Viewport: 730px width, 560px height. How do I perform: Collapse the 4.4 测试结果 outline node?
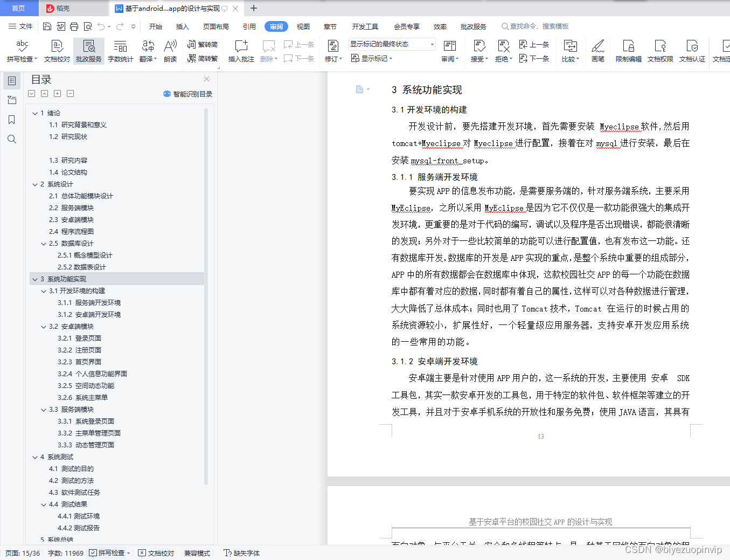coord(44,504)
